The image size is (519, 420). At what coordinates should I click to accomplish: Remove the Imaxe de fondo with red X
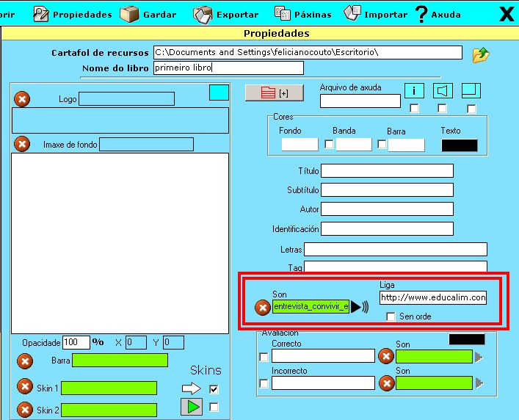pos(23,144)
